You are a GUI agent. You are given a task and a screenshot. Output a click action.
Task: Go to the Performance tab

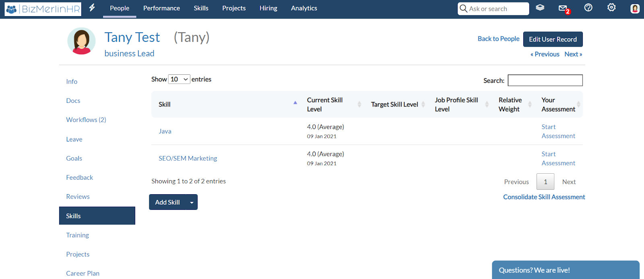[x=161, y=8]
